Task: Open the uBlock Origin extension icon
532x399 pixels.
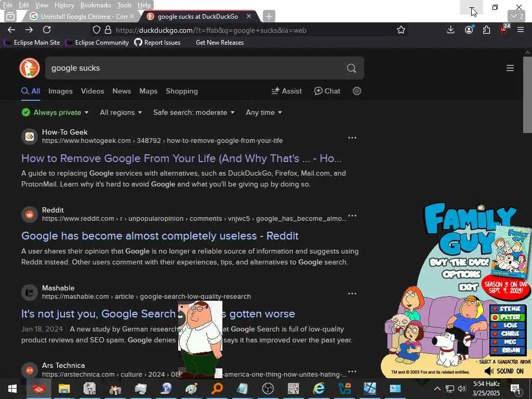Action: tap(504, 29)
